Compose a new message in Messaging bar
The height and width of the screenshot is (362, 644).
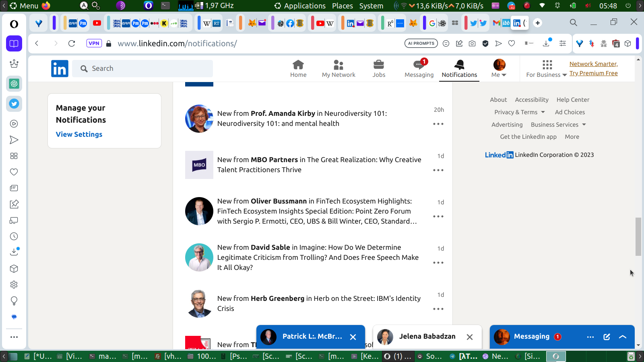607,337
